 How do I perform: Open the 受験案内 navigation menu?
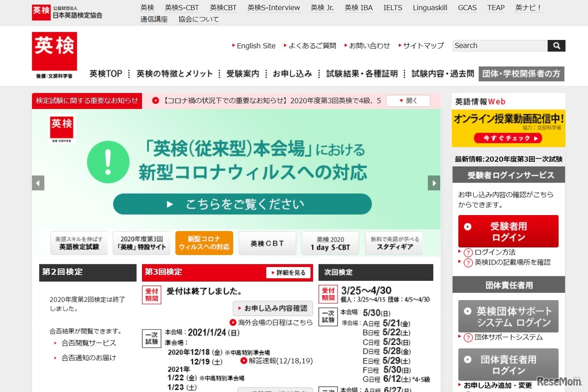243,74
